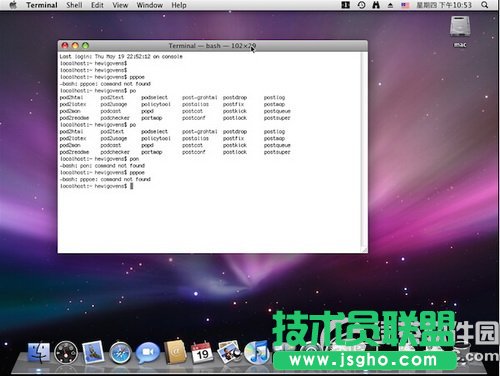
Task: Click the prompt line with 'pon' command
Action: (x=99, y=159)
